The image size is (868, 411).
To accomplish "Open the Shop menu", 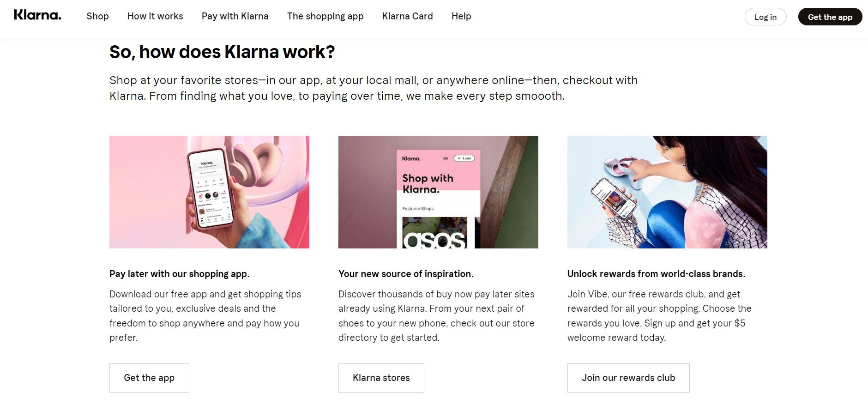I will pyautogui.click(x=97, y=16).
